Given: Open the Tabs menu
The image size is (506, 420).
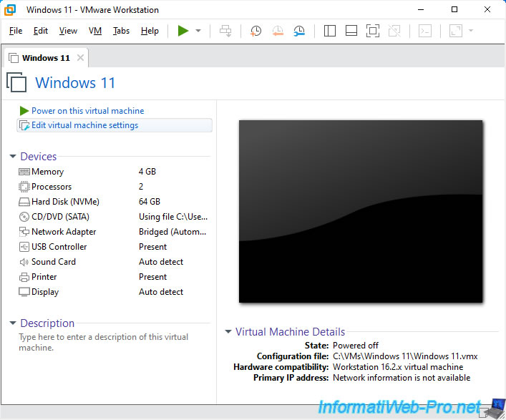Looking at the screenshot, I should coord(121,31).
